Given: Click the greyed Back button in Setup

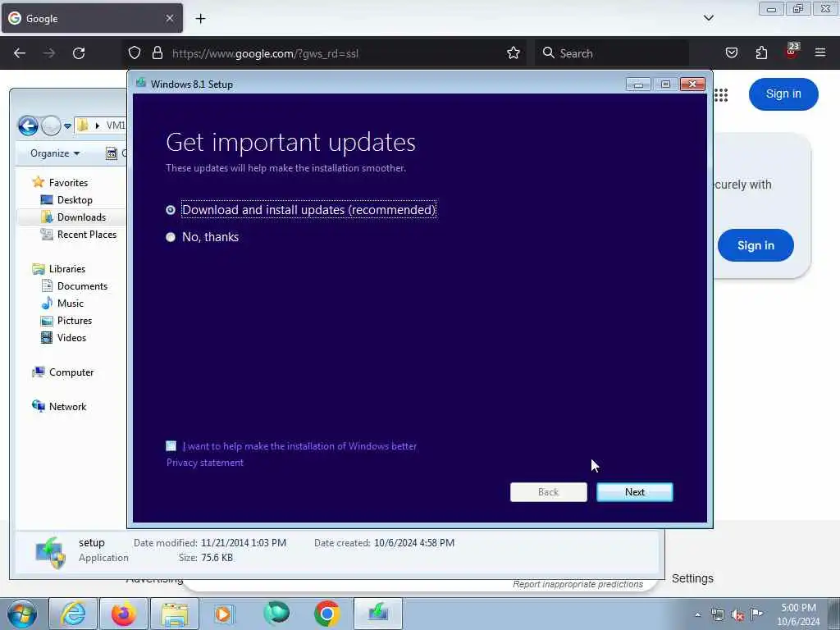Looking at the screenshot, I should click(548, 492).
